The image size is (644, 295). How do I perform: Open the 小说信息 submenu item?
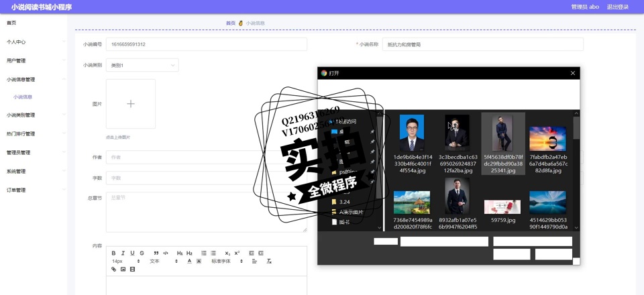[23, 97]
